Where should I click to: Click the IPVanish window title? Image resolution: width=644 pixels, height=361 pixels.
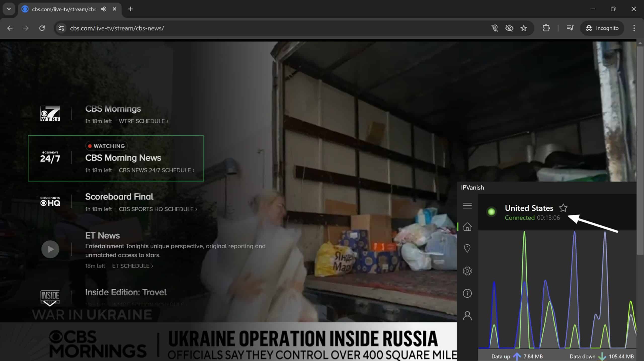pos(472,188)
